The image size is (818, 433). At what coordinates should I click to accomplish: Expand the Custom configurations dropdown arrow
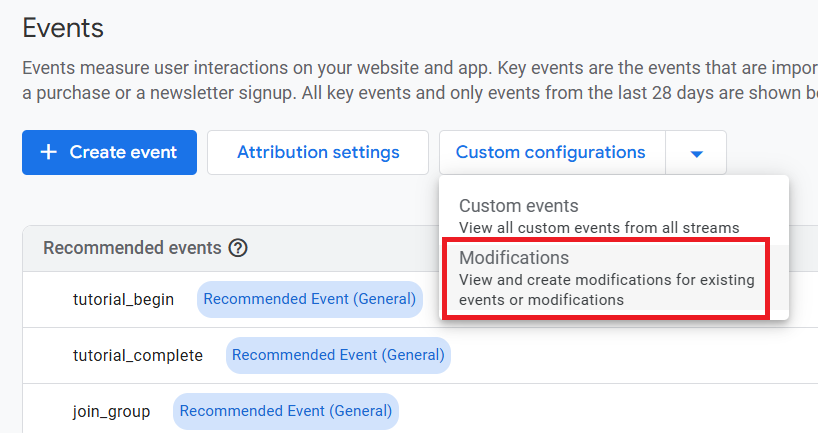click(697, 153)
